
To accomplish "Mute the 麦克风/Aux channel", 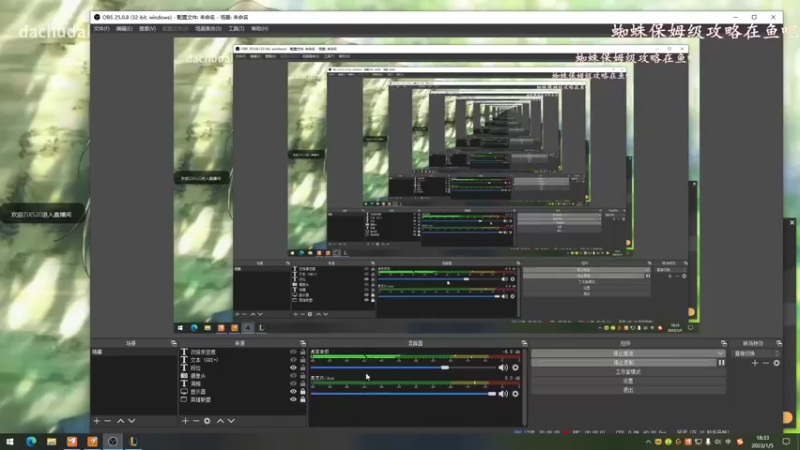I will point(503,394).
